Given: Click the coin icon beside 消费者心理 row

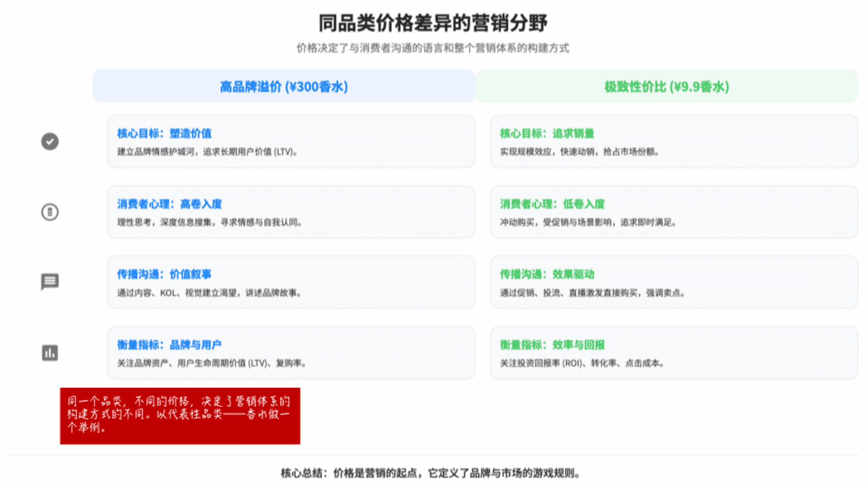Looking at the screenshot, I should [50, 212].
